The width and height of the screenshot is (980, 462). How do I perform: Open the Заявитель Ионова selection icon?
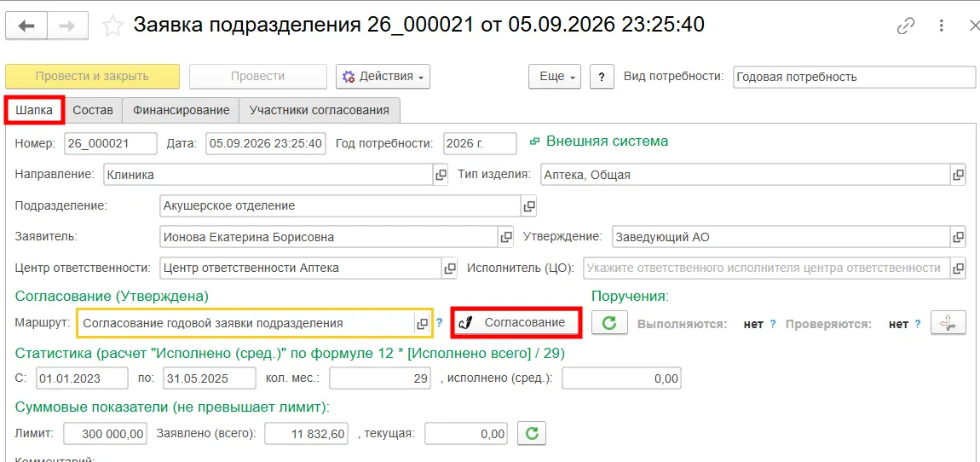(505, 238)
